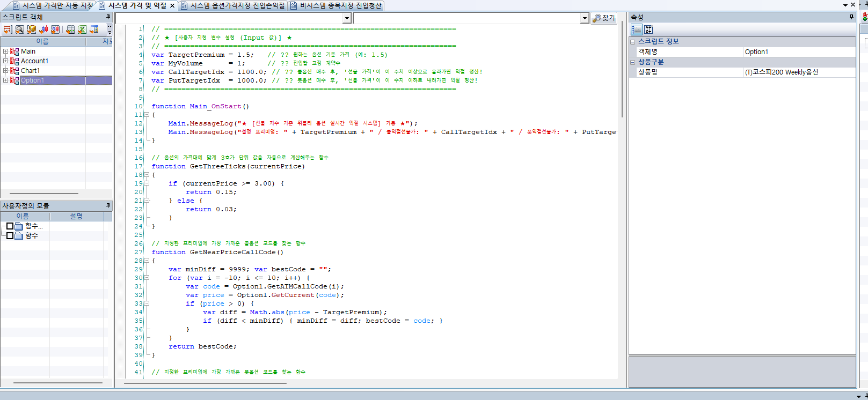Pin the 사용자정의 모듈 panel
This screenshot has height=400, width=868.
click(108, 205)
